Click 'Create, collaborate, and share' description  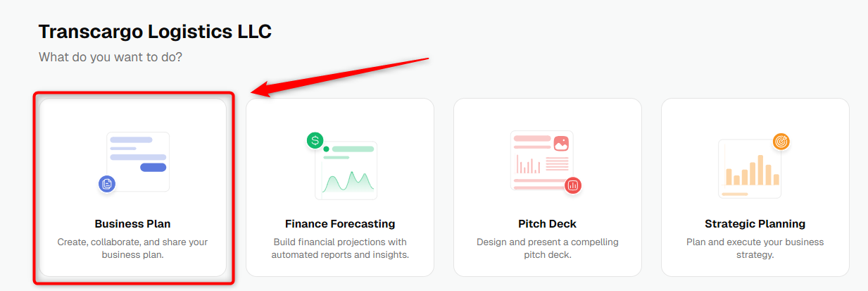(132, 248)
